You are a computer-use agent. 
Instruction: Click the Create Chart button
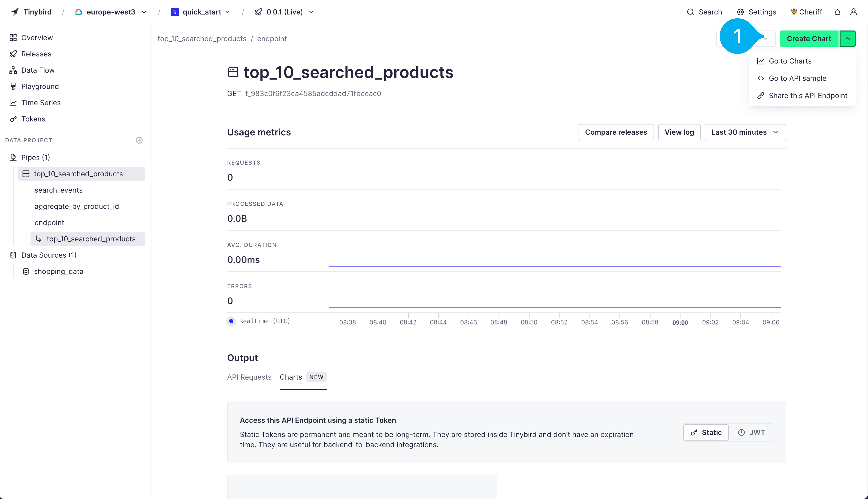pyautogui.click(x=809, y=39)
